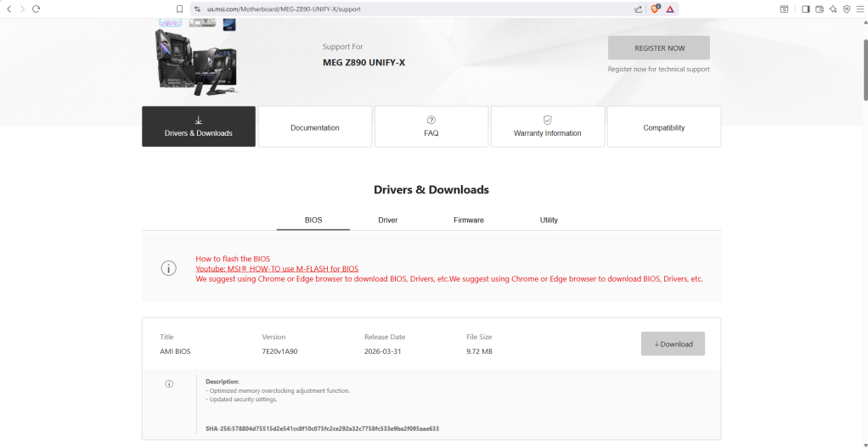
Task: Click 'Register now for technical support' text
Action: (x=659, y=69)
